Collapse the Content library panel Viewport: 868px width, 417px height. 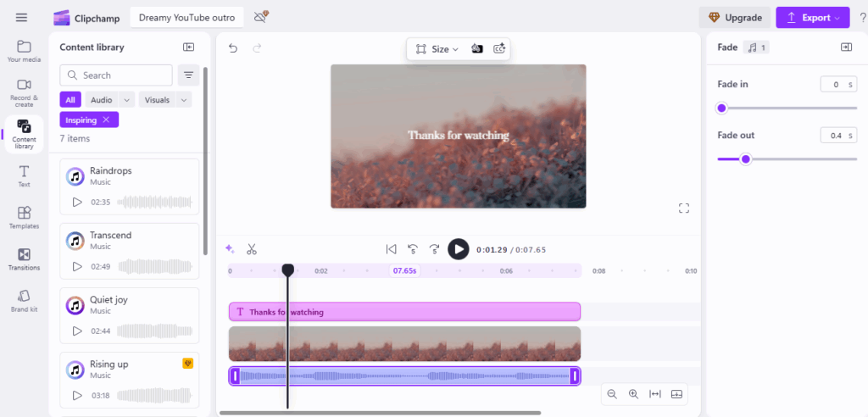[x=189, y=47]
